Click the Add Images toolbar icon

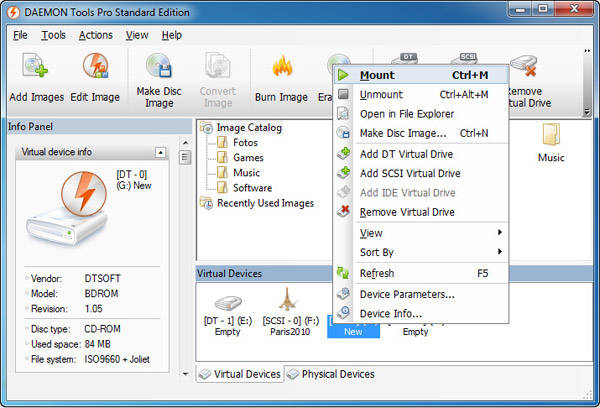35,65
